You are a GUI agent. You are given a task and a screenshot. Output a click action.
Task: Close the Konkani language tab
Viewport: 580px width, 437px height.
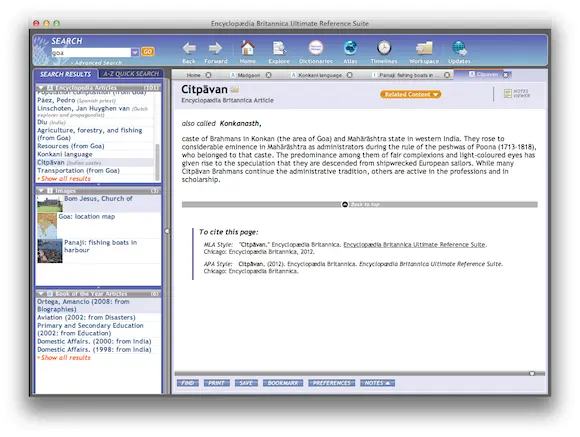(350, 75)
